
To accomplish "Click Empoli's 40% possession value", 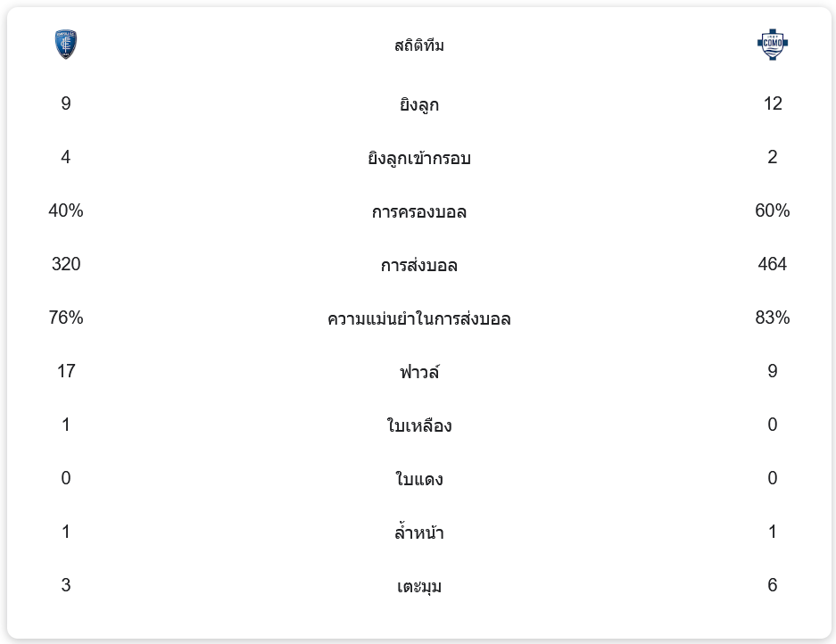I will [66, 211].
